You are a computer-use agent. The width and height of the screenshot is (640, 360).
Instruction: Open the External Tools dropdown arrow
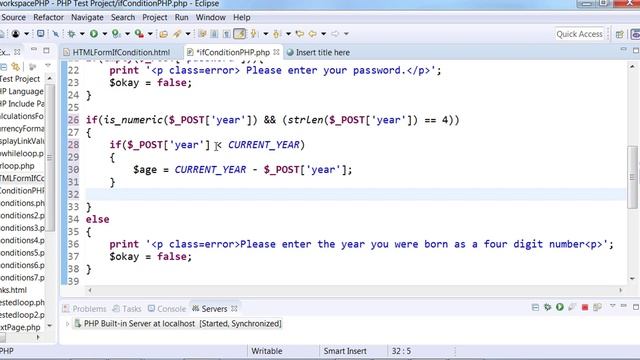[150, 34]
